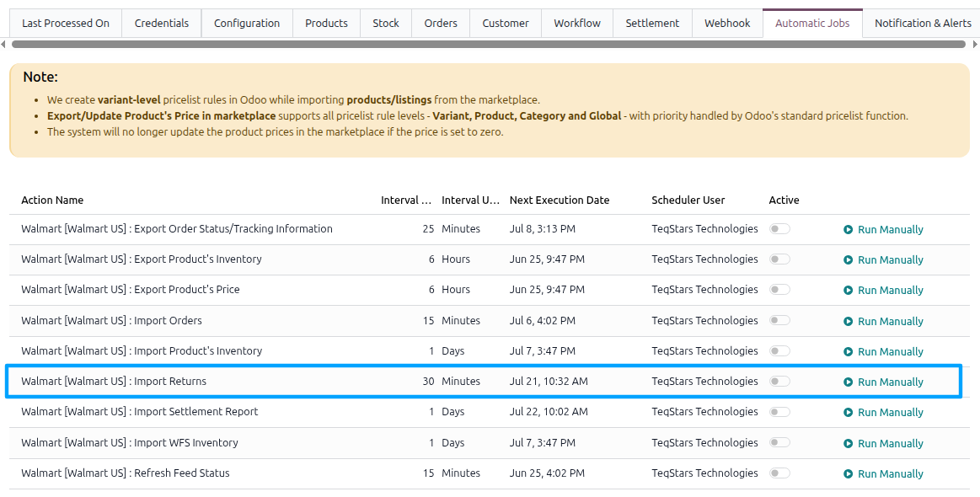Enable the Export Product's Price job toggle
Screen dimensions: 980x497
pyautogui.click(x=779, y=290)
